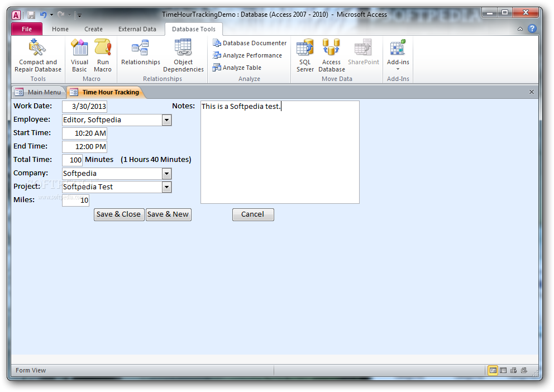554x392 pixels.
Task: Click the Start Time field
Action: (84, 133)
